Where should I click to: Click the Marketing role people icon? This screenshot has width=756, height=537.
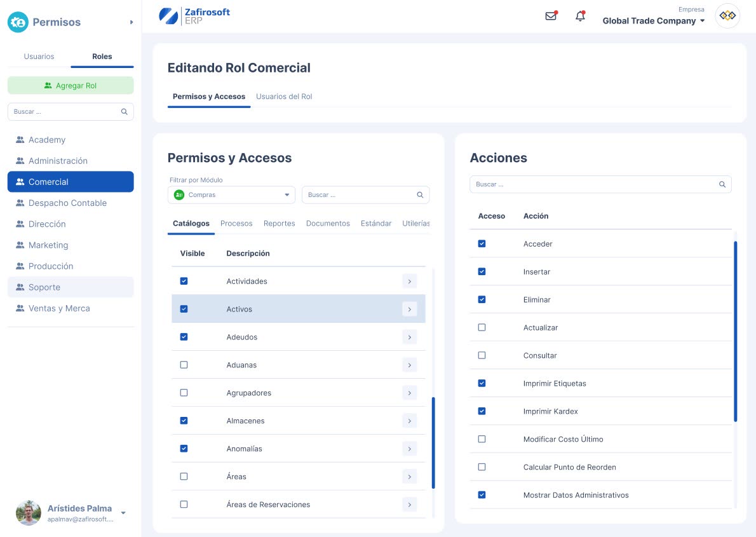coord(20,245)
